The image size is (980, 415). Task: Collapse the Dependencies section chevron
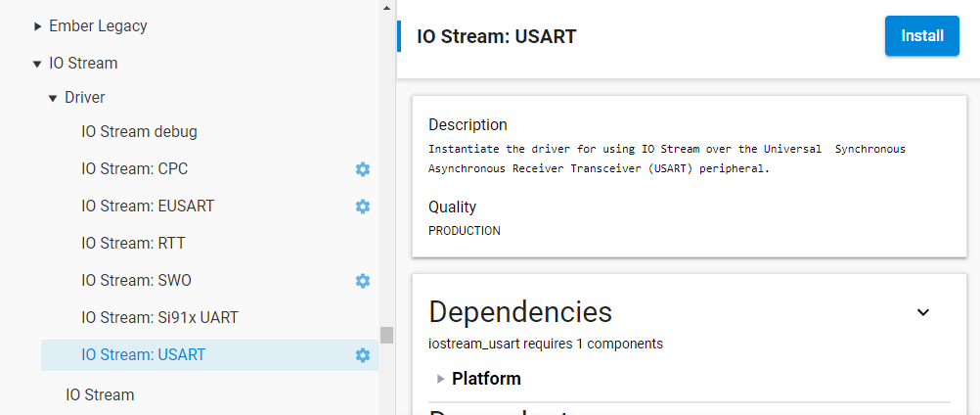pyautogui.click(x=922, y=312)
